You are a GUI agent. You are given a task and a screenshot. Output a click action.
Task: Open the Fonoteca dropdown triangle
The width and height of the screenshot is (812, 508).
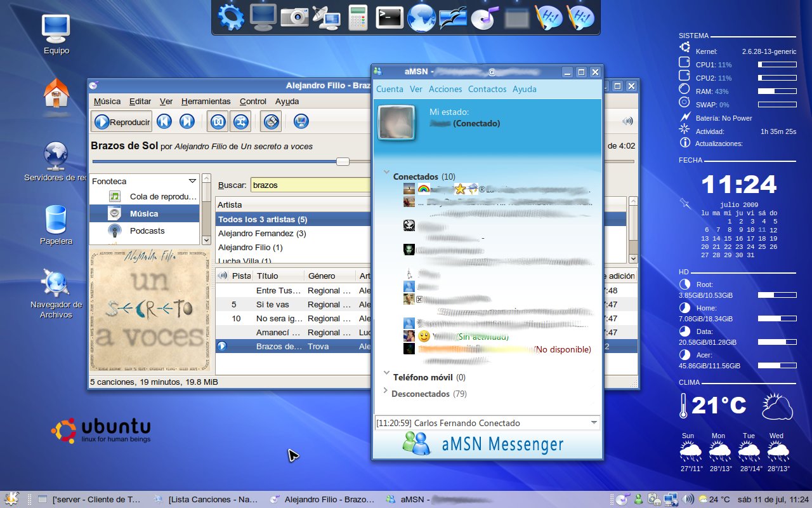click(x=193, y=181)
